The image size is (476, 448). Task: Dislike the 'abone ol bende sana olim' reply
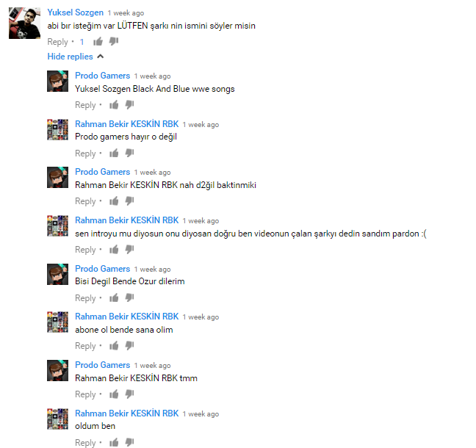tap(129, 346)
